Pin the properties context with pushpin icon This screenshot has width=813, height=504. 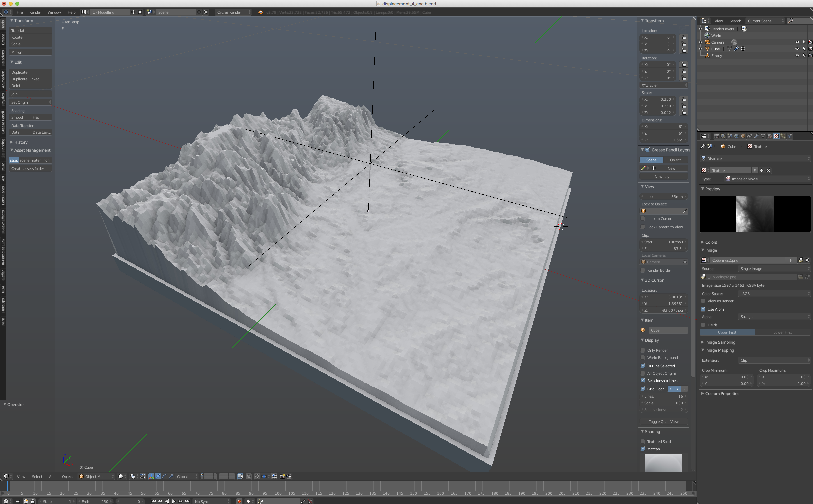(x=703, y=146)
